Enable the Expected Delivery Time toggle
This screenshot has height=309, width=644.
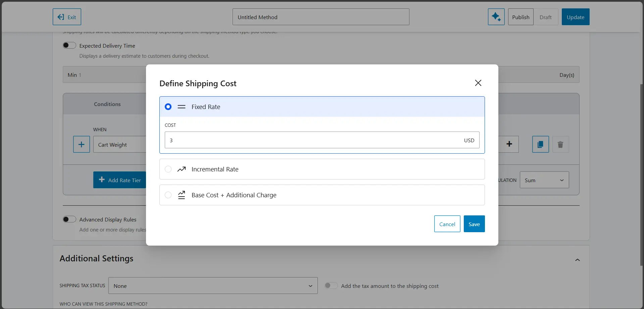(69, 45)
